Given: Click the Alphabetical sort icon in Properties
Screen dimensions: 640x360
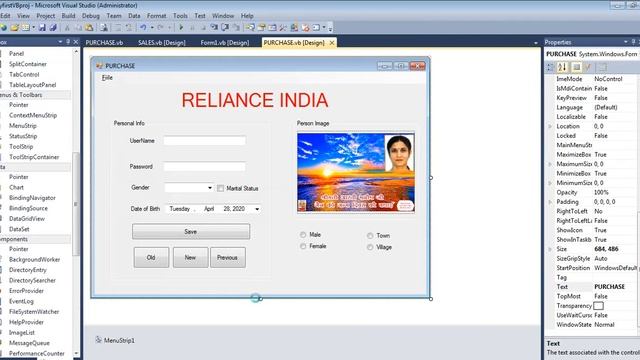Looking at the screenshot, I should (562, 67).
